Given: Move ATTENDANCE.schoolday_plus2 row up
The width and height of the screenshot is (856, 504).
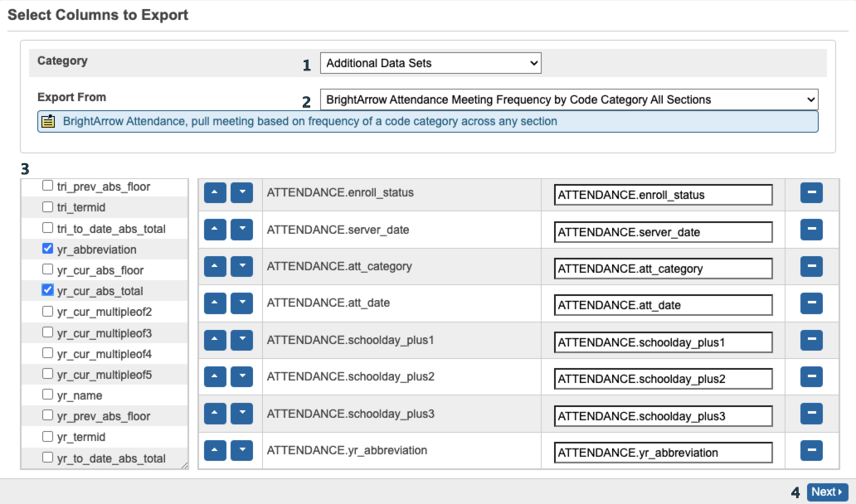Looking at the screenshot, I should click(215, 377).
